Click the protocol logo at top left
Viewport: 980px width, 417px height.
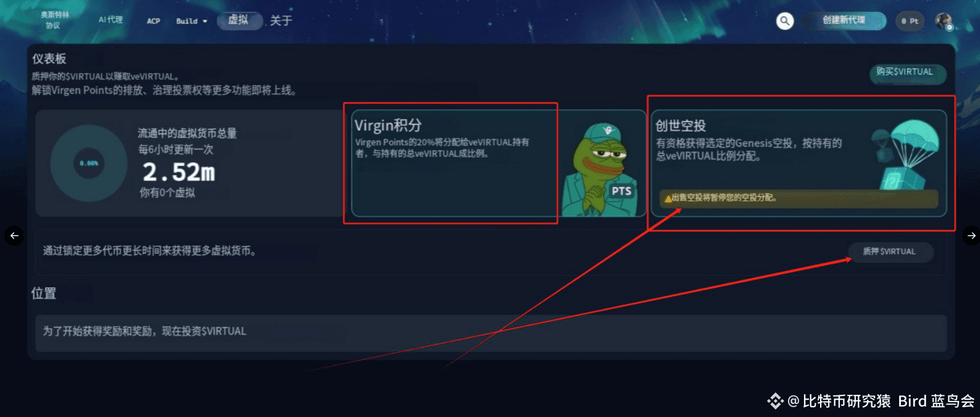pos(54,20)
